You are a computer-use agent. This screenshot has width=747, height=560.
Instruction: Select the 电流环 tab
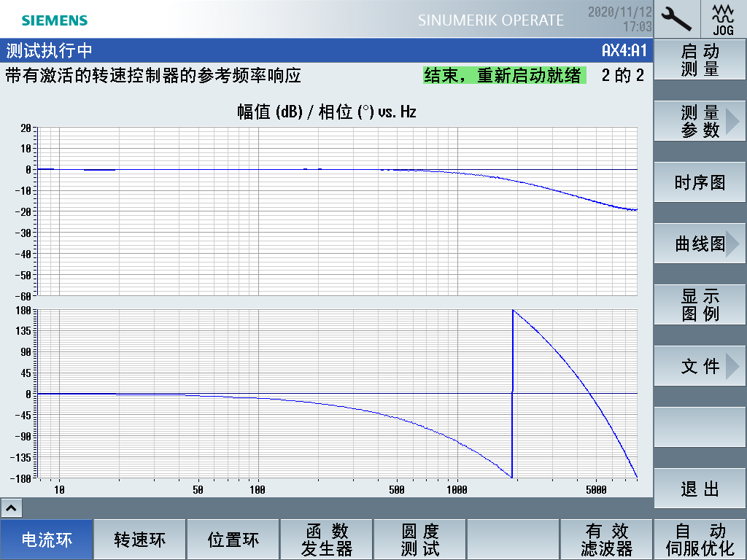pos(47,540)
